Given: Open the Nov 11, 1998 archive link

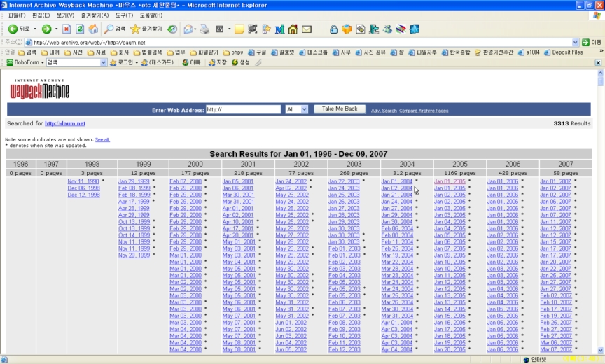Looking at the screenshot, I should pos(83,181).
